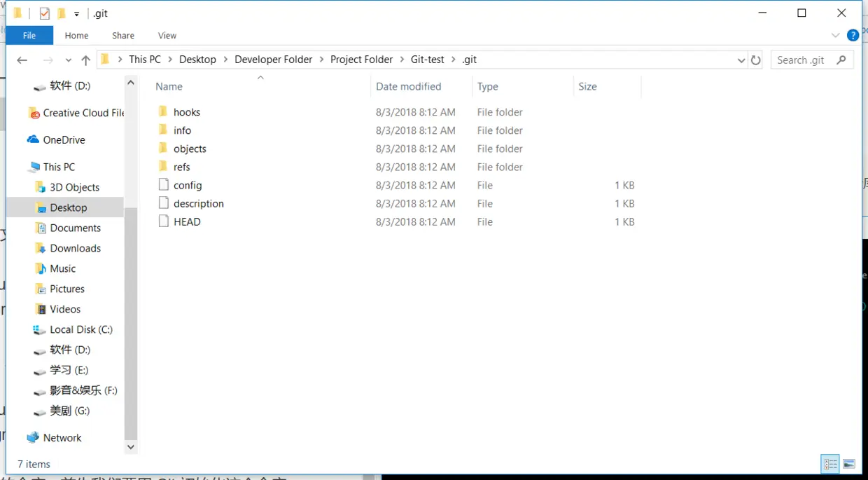Open the info folder icon
868x480 pixels.
point(163,130)
